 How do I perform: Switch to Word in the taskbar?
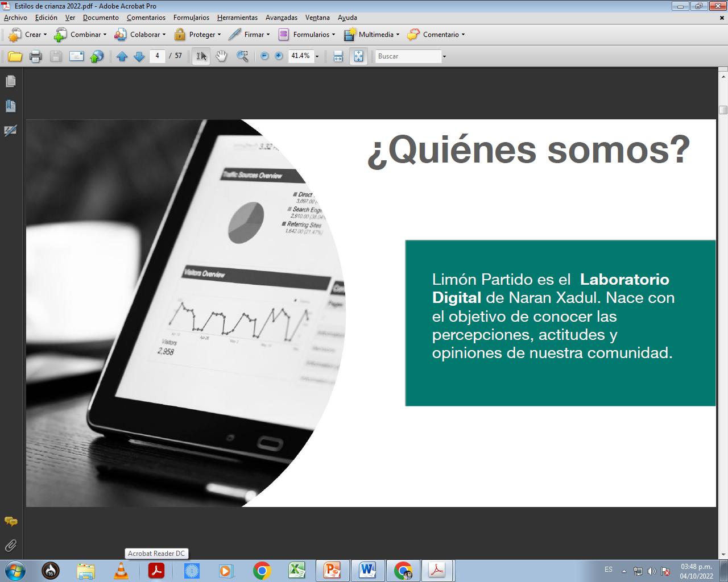(x=367, y=570)
